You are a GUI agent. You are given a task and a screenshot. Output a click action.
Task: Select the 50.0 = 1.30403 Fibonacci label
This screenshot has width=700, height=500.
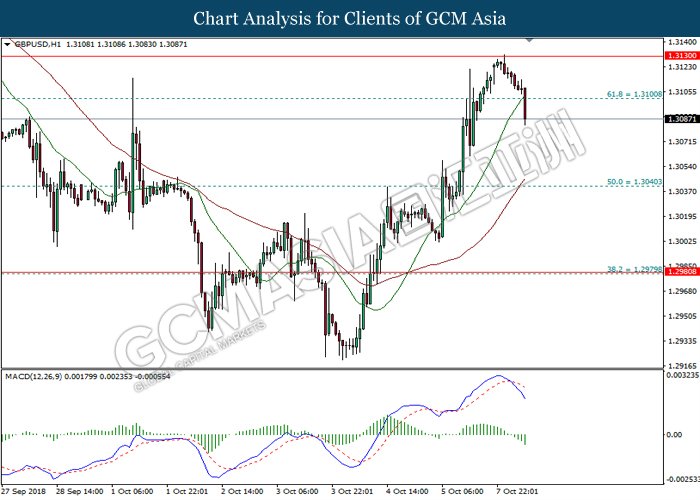click(634, 182)
